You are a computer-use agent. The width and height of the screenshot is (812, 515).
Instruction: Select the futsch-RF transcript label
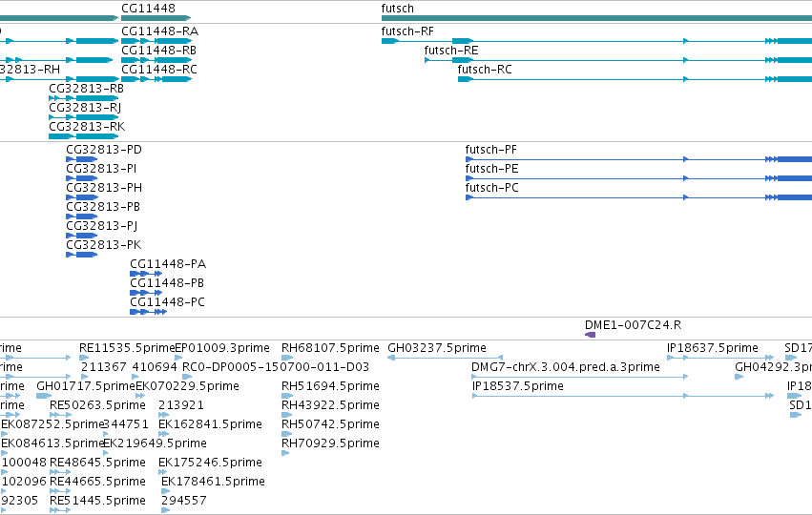407,31
